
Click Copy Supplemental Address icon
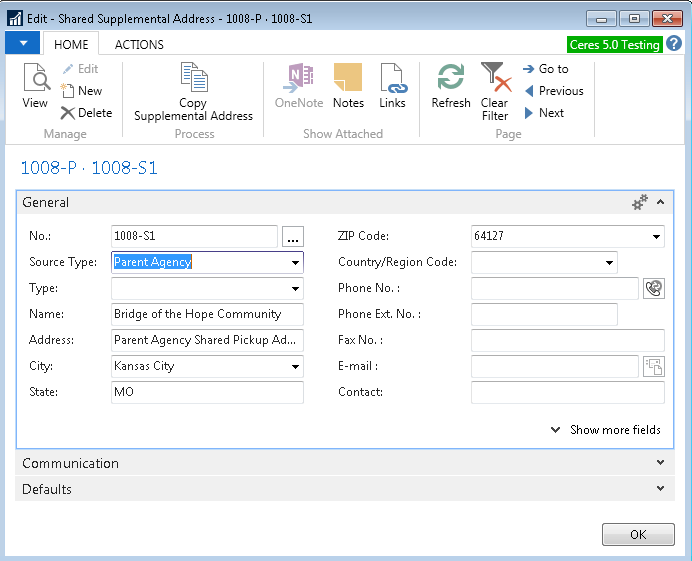(193, 91)
